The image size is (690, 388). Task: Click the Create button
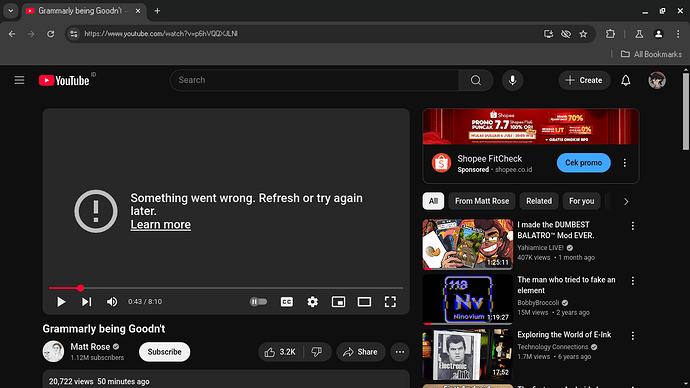click(x=584, y=80)
